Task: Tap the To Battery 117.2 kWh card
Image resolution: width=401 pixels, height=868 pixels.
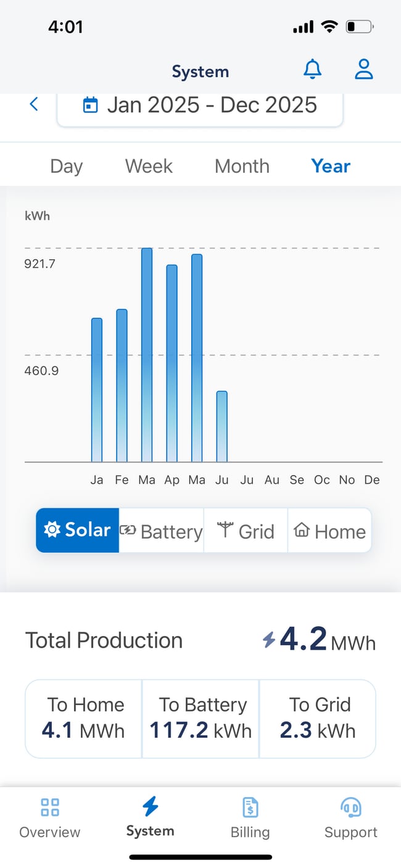Action: [200, 719]
